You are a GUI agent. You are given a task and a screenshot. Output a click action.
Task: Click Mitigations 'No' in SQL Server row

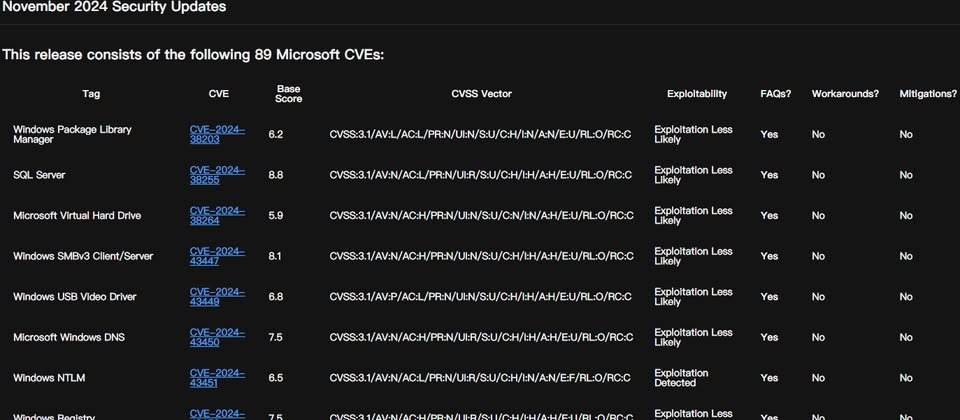click(x=906, y=175)
